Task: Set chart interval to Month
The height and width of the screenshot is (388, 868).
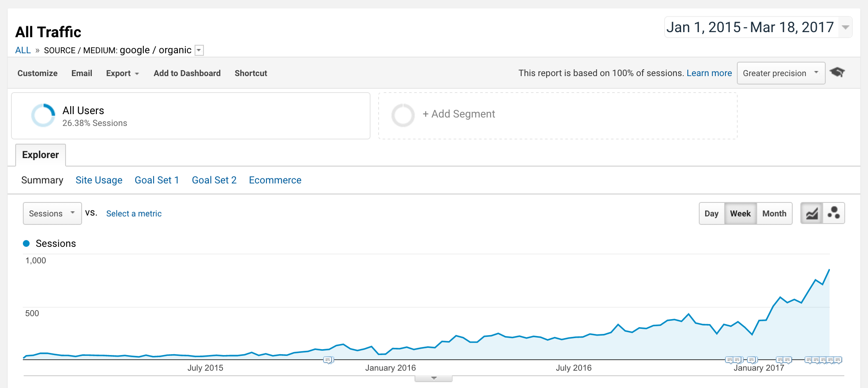Action: click(774, 213)
